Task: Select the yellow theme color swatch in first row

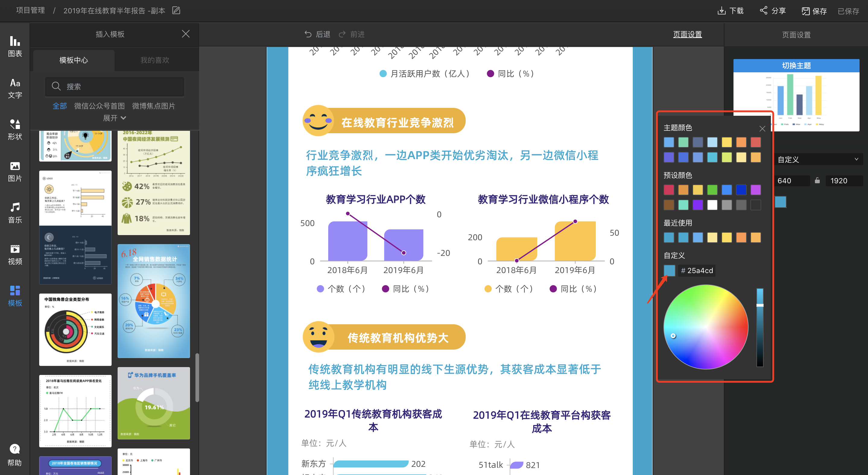Action: point(727,142)
